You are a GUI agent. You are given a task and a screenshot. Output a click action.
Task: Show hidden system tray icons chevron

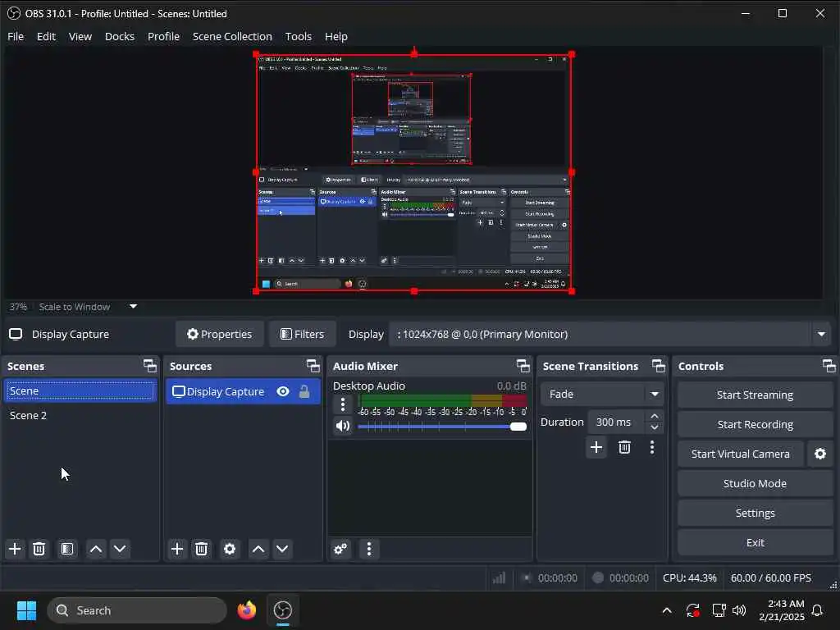pyautogui.click(x=667, y=610)
